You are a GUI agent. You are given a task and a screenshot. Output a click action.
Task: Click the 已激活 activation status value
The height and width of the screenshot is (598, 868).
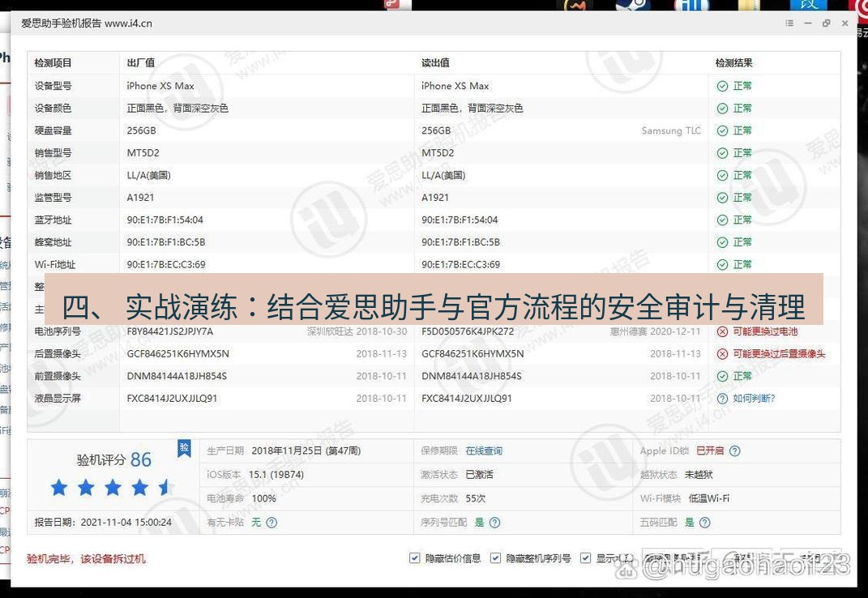click(480, 475)
